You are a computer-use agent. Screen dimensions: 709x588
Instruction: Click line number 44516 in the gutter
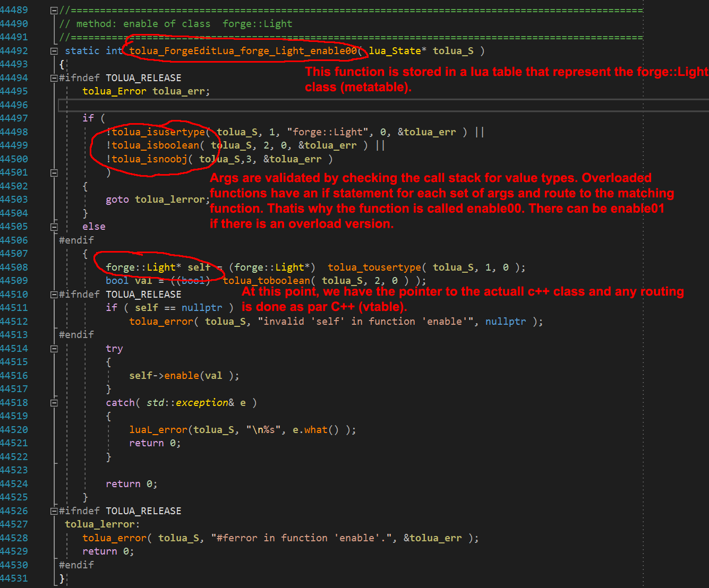point(14,376)
